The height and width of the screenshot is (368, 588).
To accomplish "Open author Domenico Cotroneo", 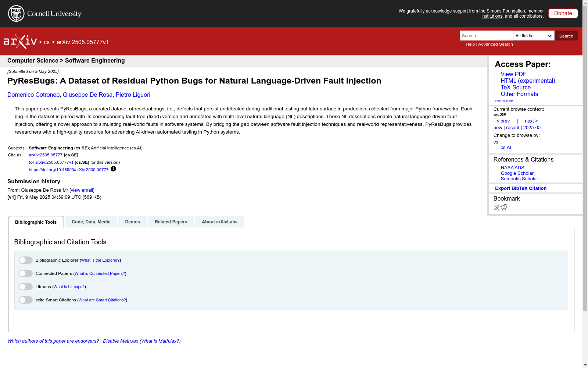I will point(33,95).
